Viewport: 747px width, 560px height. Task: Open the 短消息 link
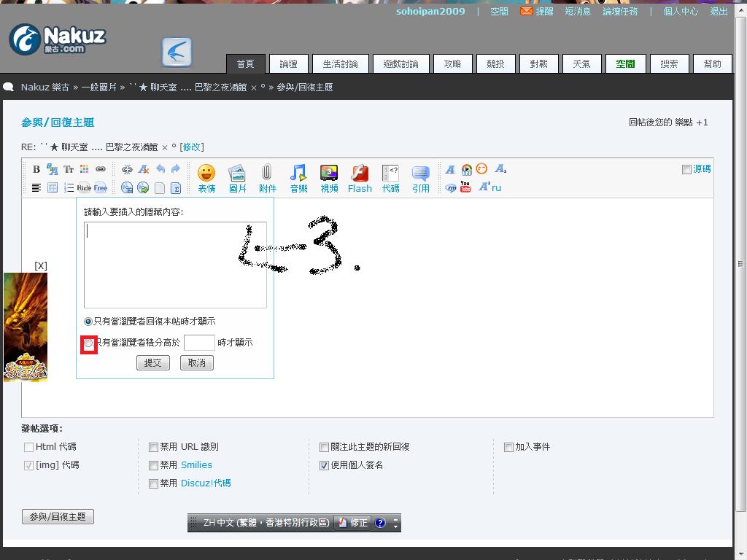tap(578, 12)
